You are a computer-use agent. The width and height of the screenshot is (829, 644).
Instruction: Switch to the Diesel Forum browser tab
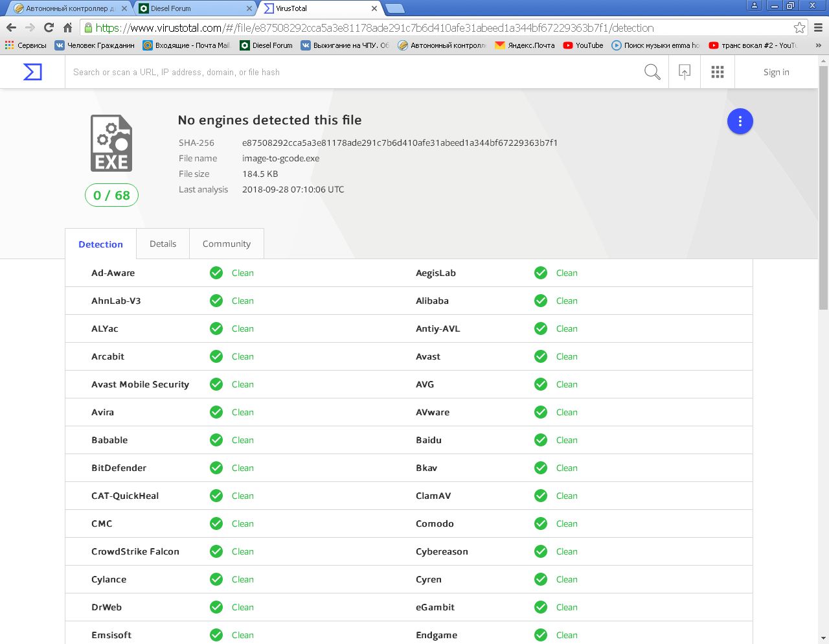point(196,8)
